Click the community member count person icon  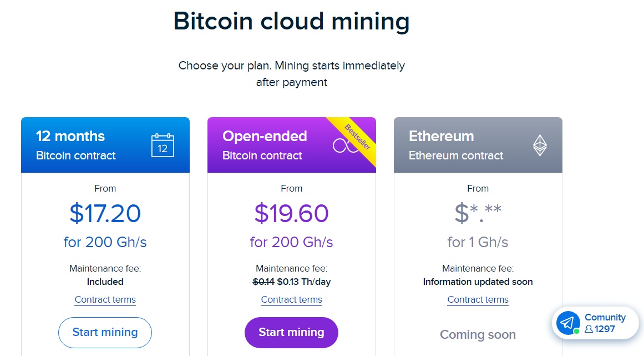589,329
